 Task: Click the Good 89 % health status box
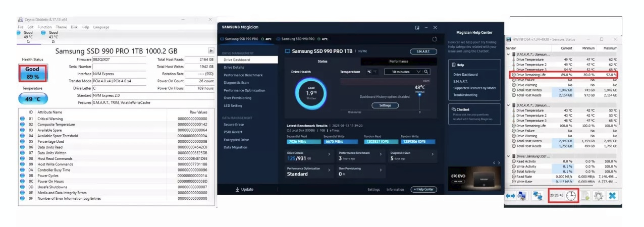pyautogui.click(x=32, y=73)
